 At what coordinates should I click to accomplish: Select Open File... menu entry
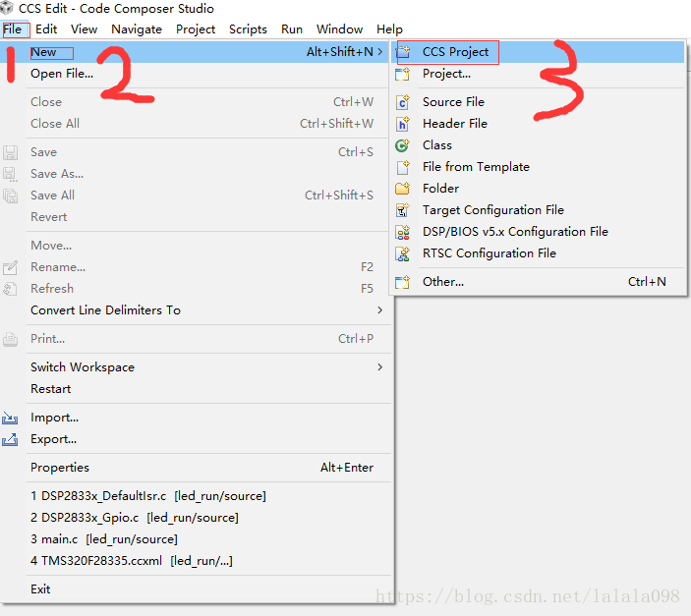pyautogui.click(x=194, y=74)
